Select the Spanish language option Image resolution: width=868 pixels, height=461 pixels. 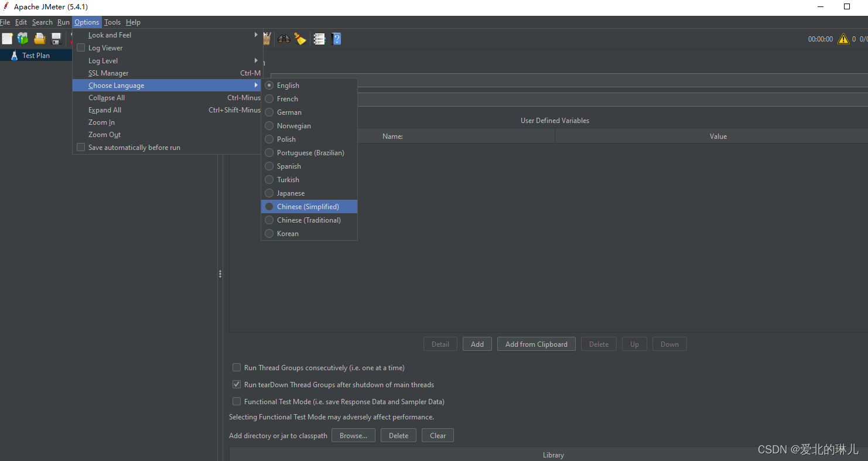tap(309, 166)
